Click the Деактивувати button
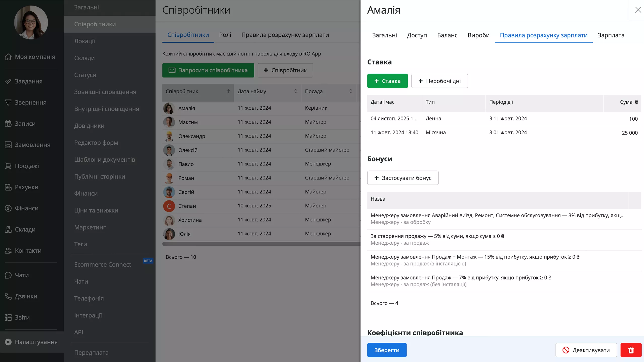This screenshot has height=362, width=644. (586, 350)
